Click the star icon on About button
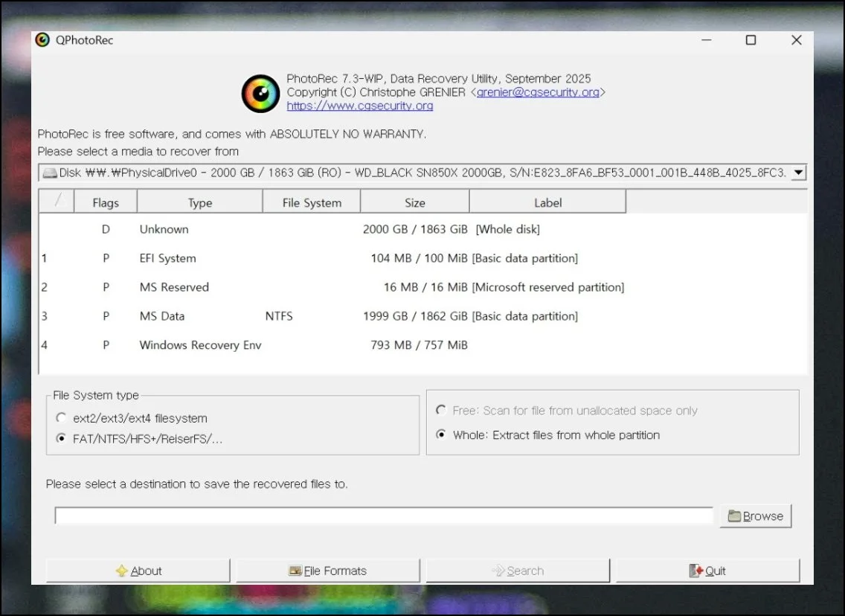The height and width of the screenshot is (616, 845). (x=122, y=571)
